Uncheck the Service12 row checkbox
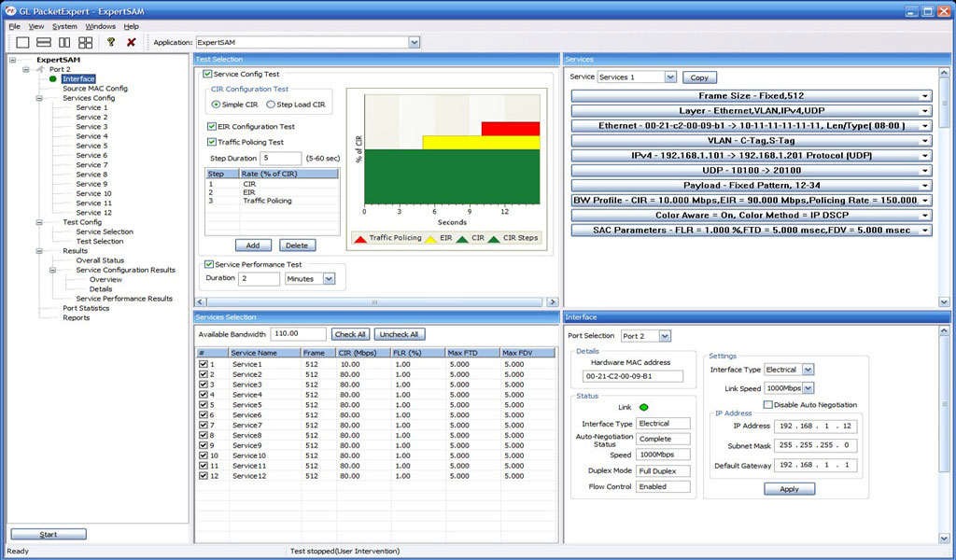The width and height of the screenshot is (956, 560). [x=203, y=475]
